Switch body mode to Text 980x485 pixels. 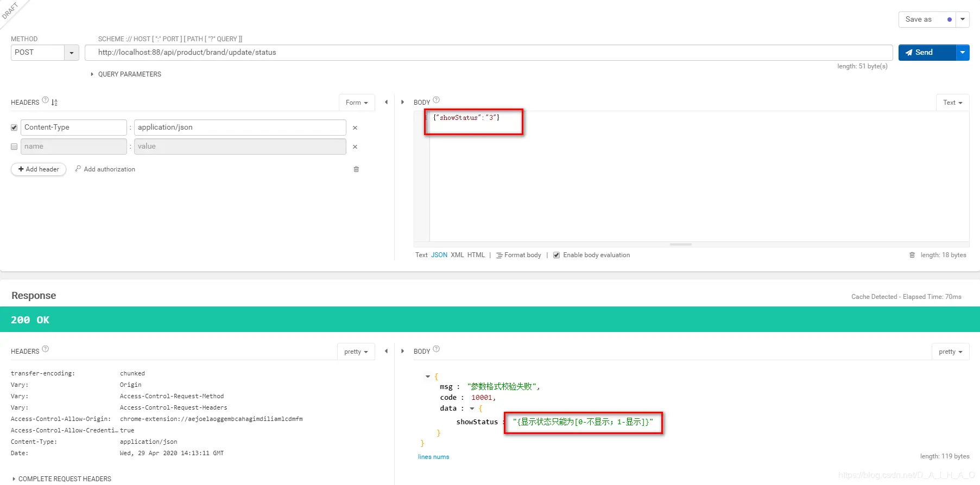click(421, 255)
